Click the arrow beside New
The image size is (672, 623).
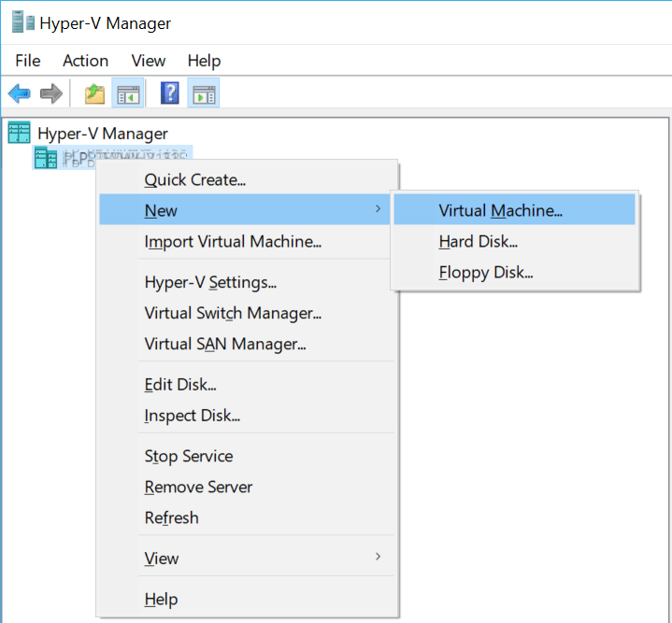click(378, 208)
